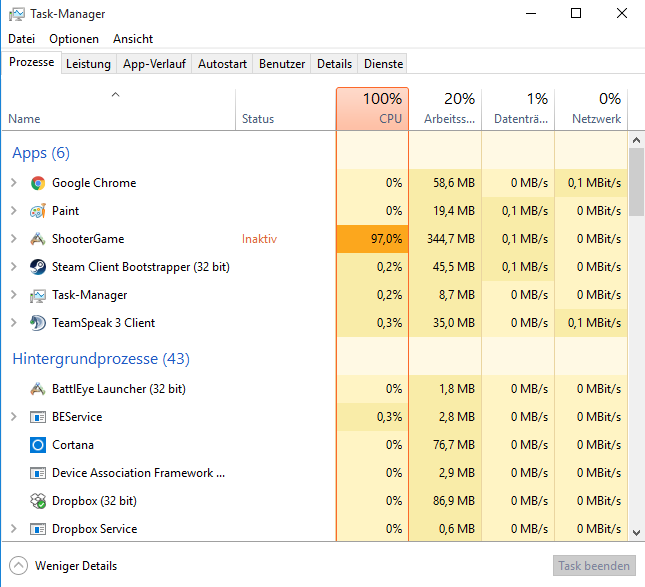Click the Task-Manager row icon
This screenshot has height=587, width=645.
[x=38, y=295]
